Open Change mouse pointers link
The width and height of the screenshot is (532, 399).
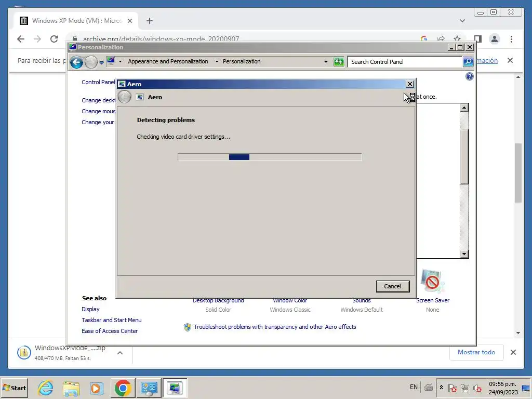click(98, 111)
